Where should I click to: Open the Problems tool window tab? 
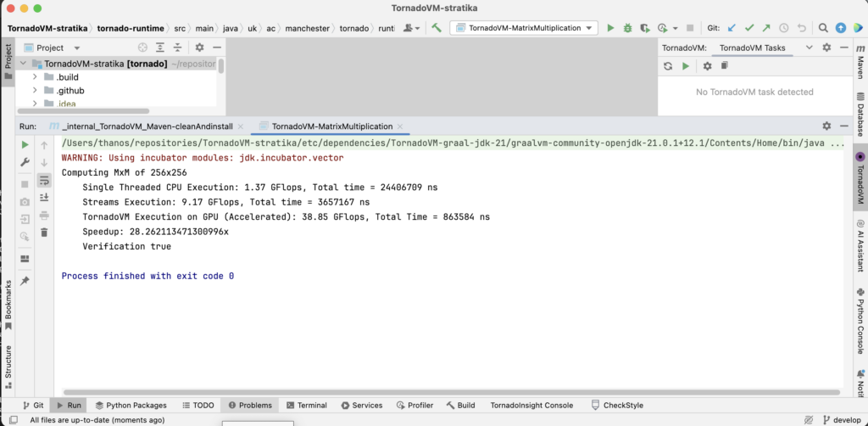250,406
